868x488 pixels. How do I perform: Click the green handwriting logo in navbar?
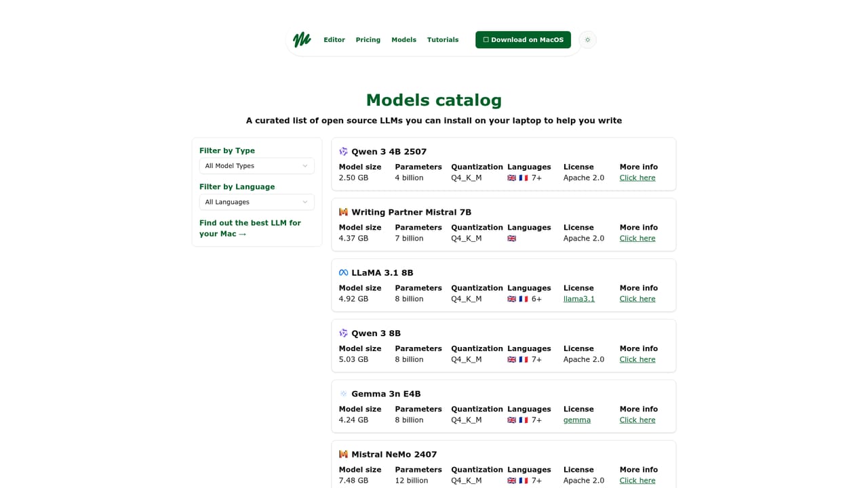point(302,39)
